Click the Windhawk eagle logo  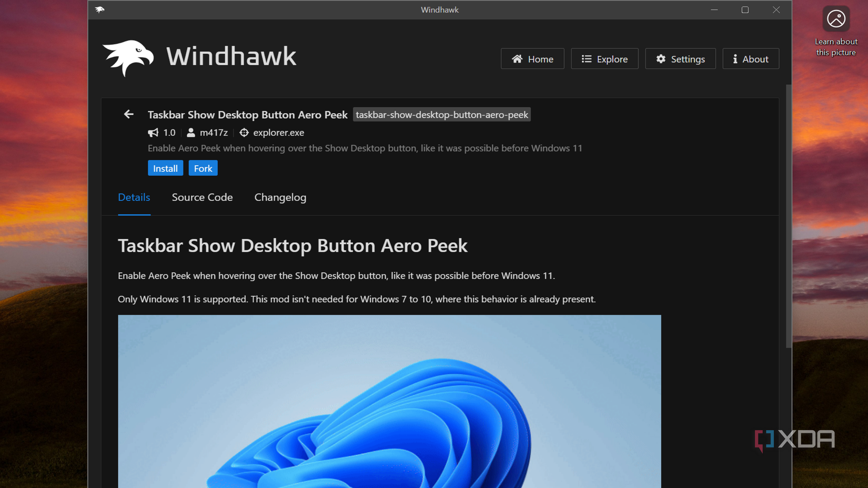point(128,56)
